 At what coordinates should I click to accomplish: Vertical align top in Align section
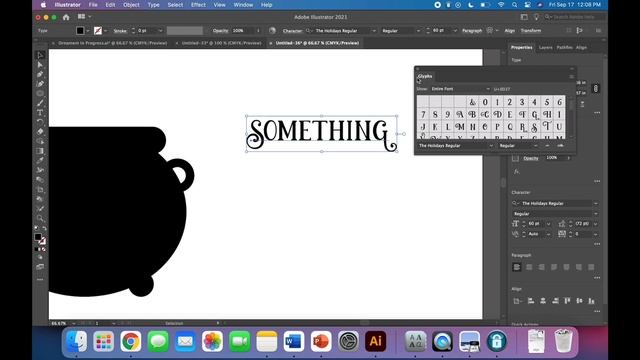click(x=567, y=301)
